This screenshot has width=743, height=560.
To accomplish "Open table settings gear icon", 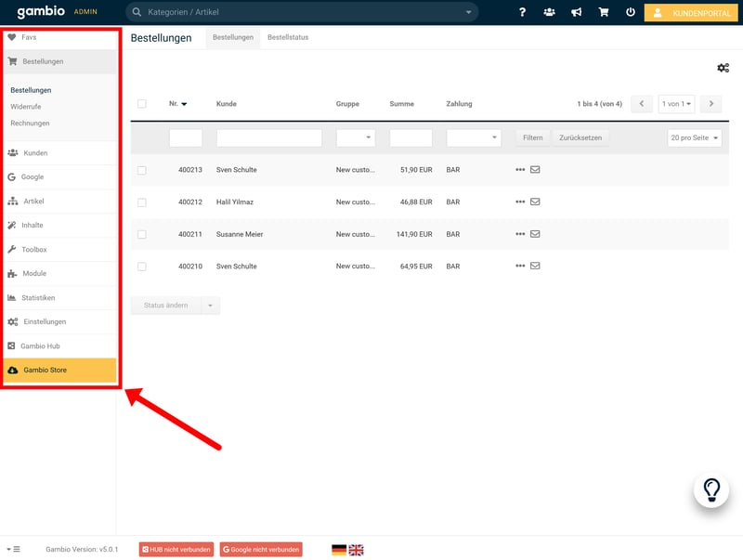I will 723,68.
